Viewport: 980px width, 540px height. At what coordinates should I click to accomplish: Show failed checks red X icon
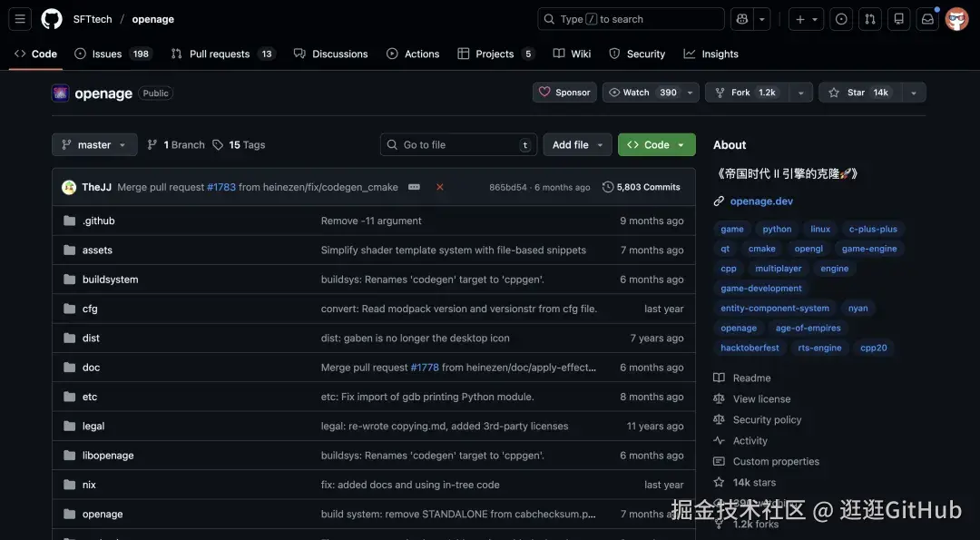tap(440, 187)
